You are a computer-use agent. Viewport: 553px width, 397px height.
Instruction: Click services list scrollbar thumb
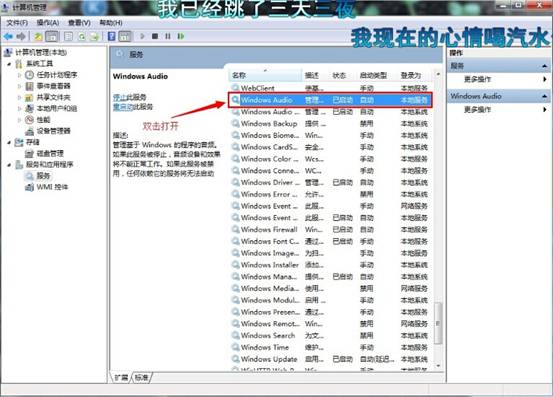click(x=438, y=323)
